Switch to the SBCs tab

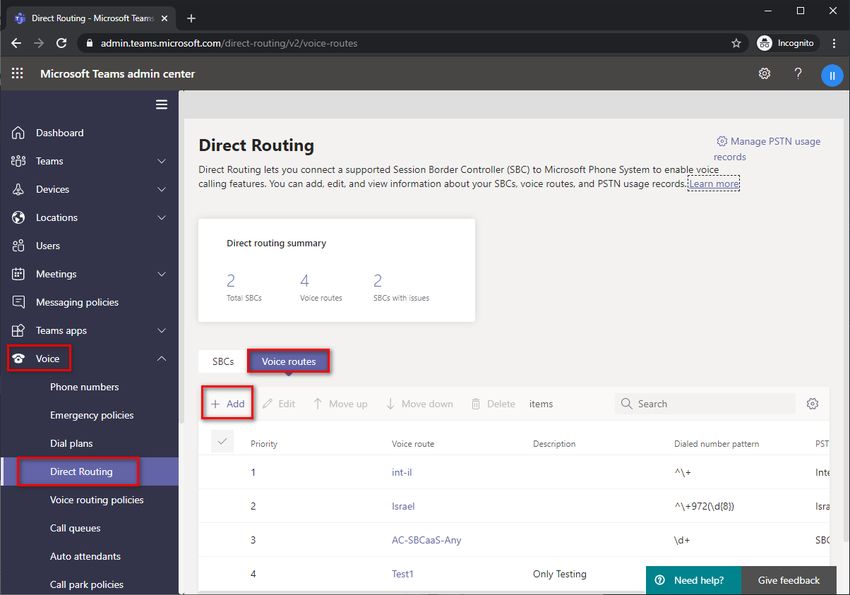[223, 361]
